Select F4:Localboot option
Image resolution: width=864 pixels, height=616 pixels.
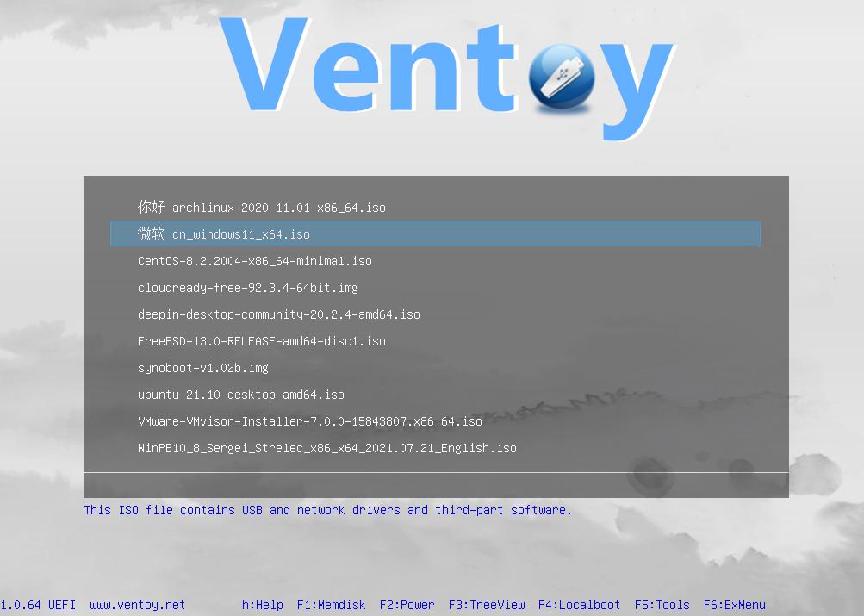click(x=579, y=605)
